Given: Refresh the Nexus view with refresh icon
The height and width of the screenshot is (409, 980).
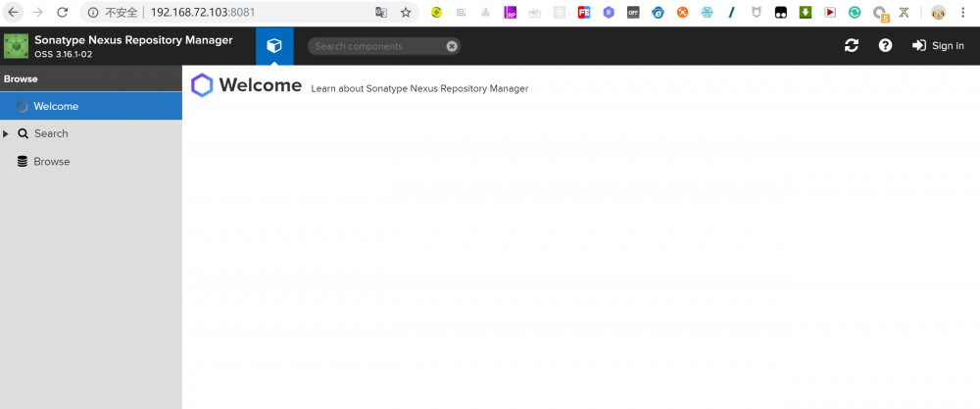Looking at the screenshot, I should coord(852,46).
